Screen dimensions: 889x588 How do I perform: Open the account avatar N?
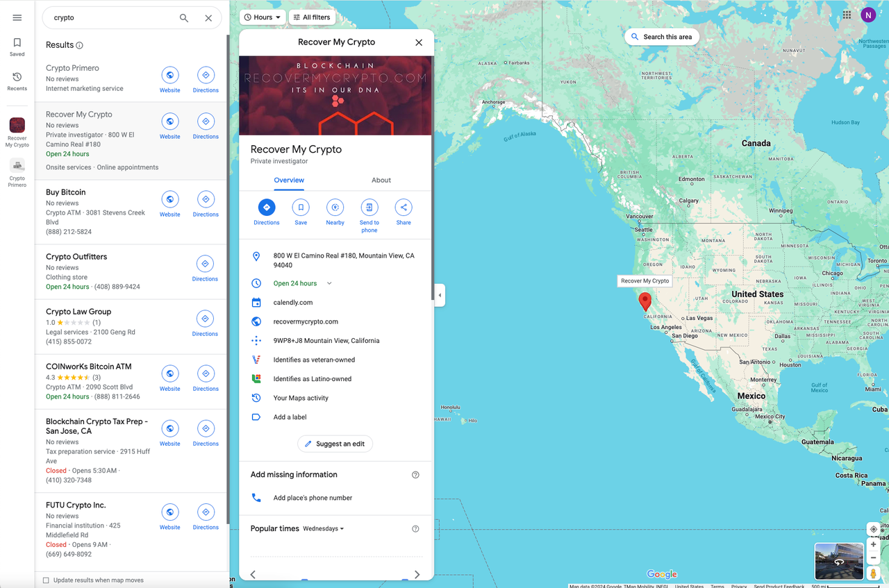click(868, 15)
